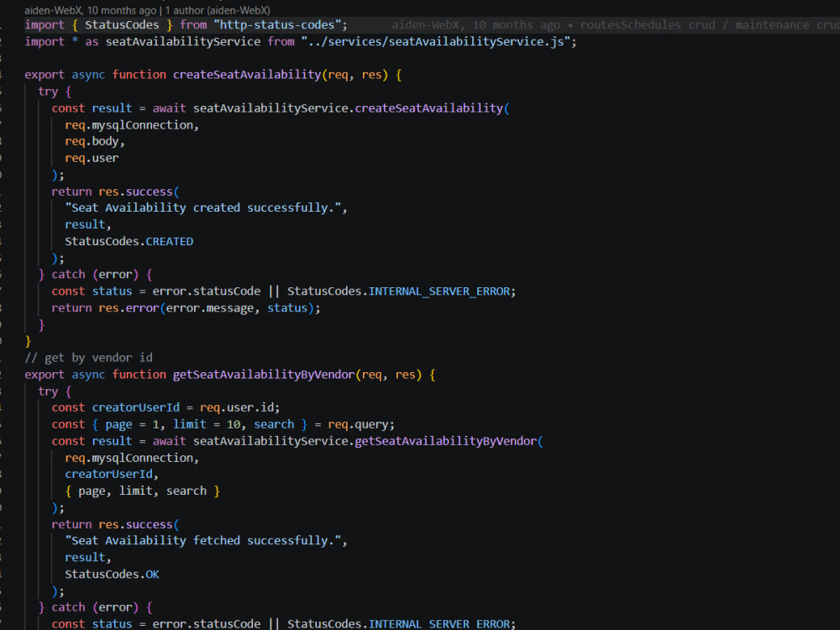Click "res.success(" above the created successfully message

click(x=139, y=192)
